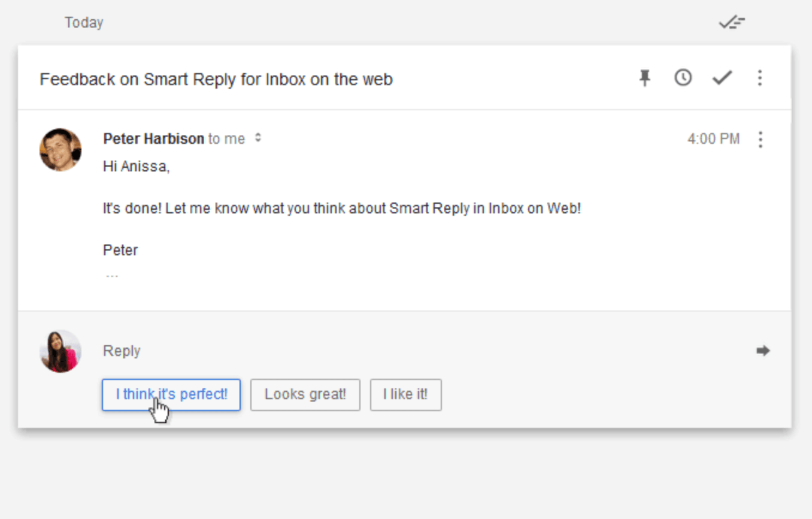Select the "Looks great!" smart reply
Viewport: 812px width, 519px height.
[305, 394]
